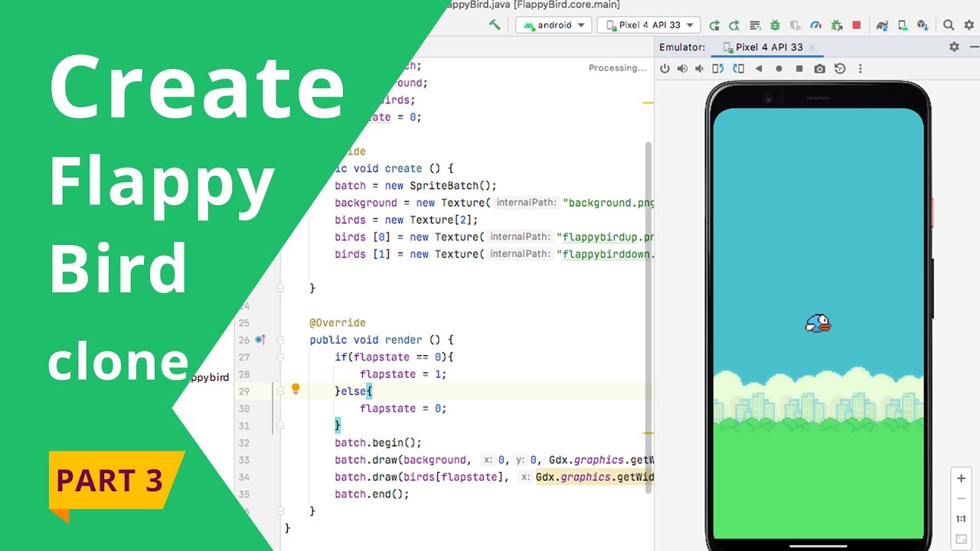The width and height of the screenshot is (980, 551).
Task: Collapse the render method fold on line 26
Action: coord(280,339)
